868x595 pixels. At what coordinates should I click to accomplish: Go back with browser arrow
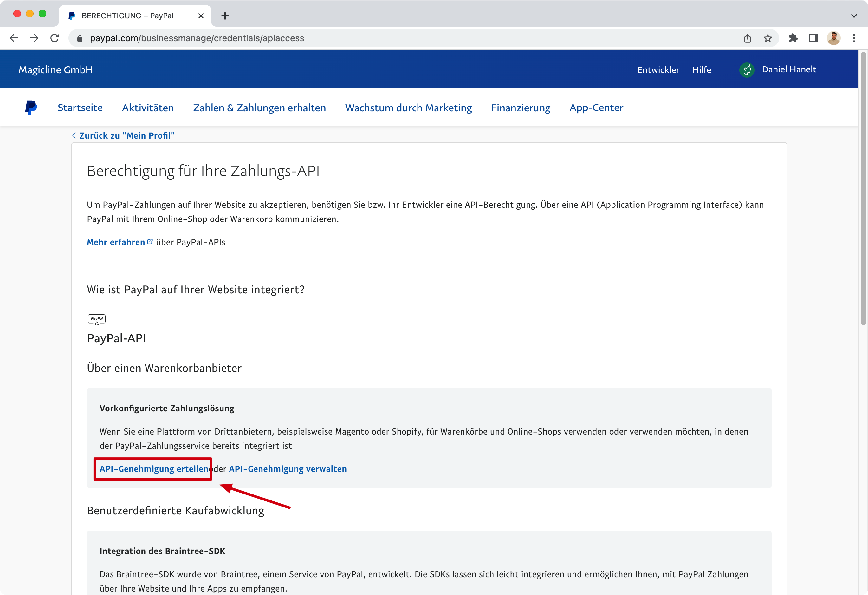click(14, 38)
